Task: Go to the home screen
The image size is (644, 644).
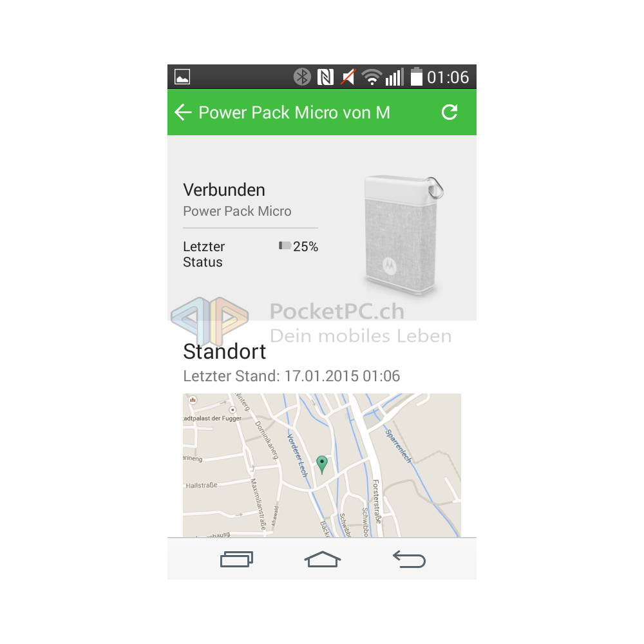Action: click(x=323, y=560)
